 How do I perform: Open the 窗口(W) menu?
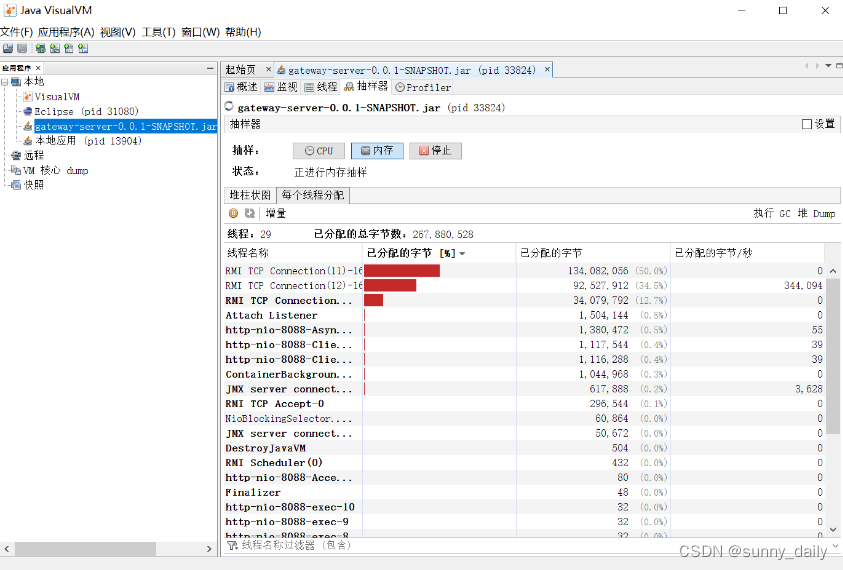(200, 32)
